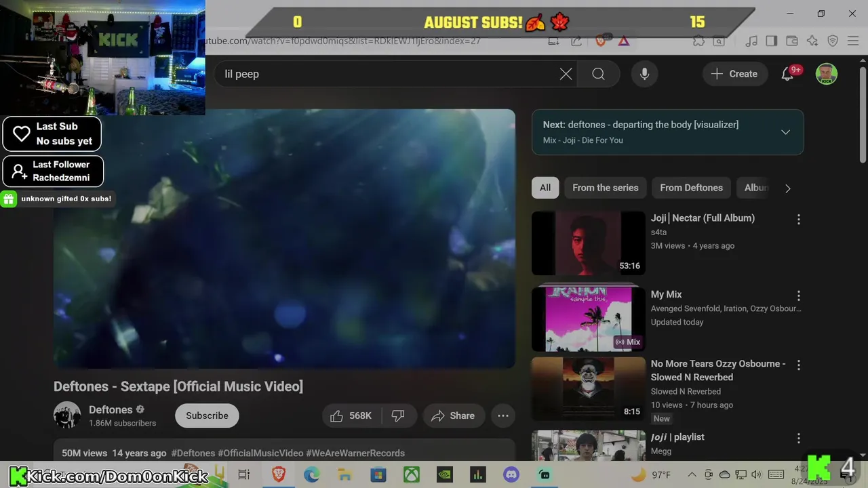Expand the Next up playlist panel

785,132
